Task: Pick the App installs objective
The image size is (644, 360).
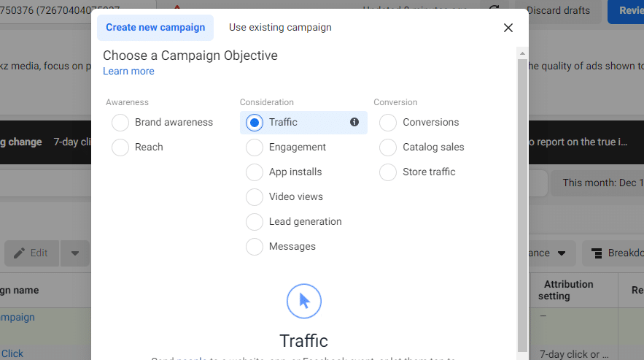Action: click(x=255, y=172)
